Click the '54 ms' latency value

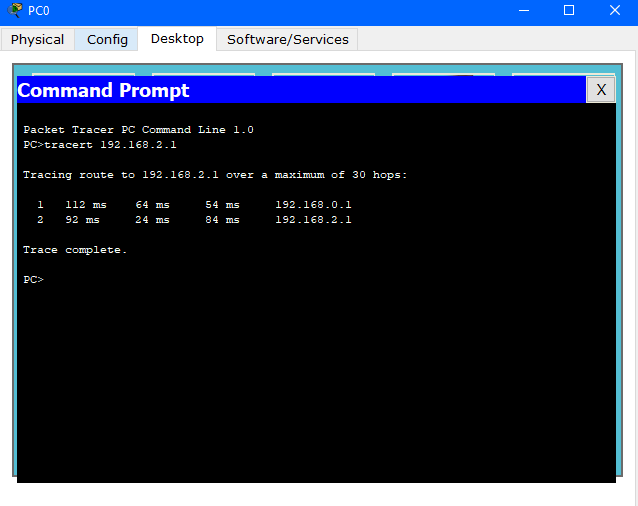[223, 205]
